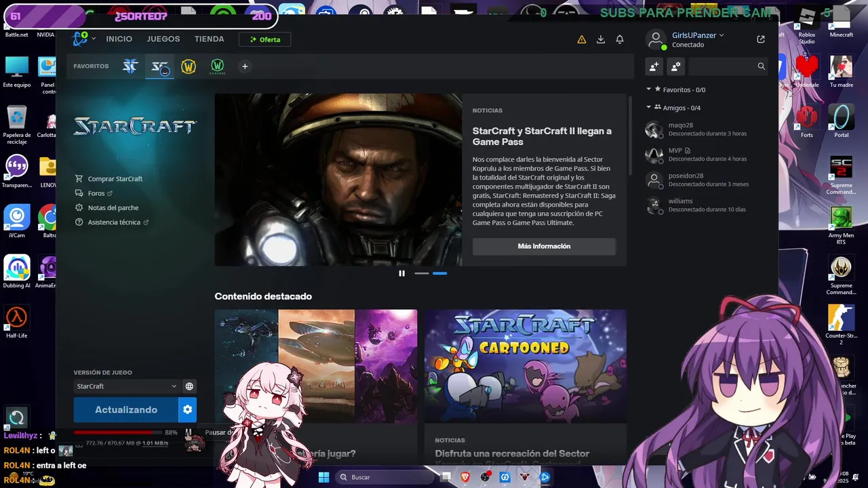
Task: Click the region globe icon
Action: tap(189, 386)
